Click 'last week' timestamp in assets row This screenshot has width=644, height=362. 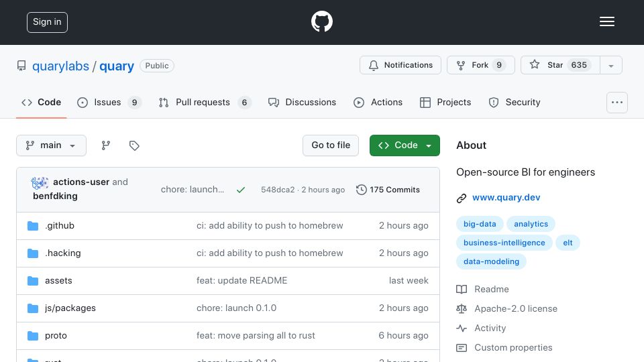pos(409,281)
